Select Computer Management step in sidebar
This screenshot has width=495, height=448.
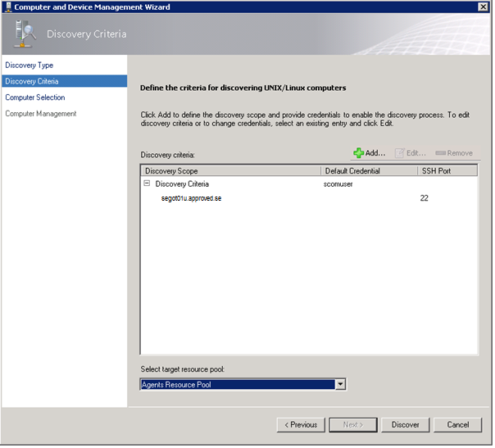40,114
